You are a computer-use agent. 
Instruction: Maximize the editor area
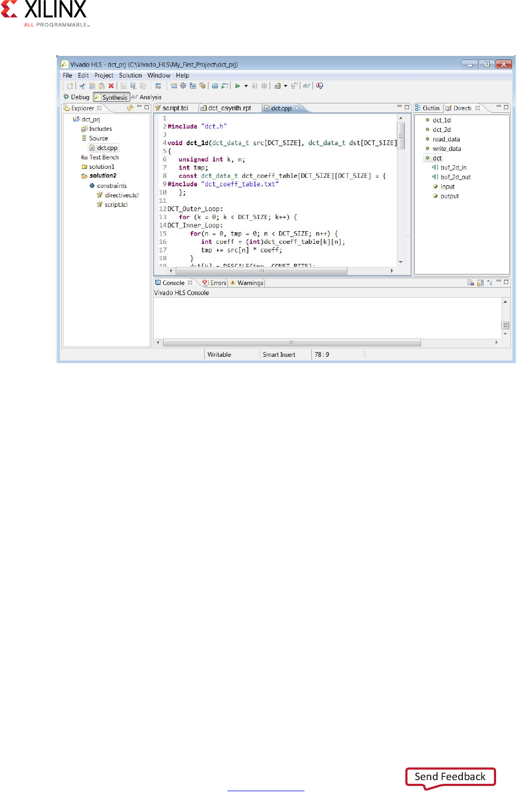coord(407,107)
